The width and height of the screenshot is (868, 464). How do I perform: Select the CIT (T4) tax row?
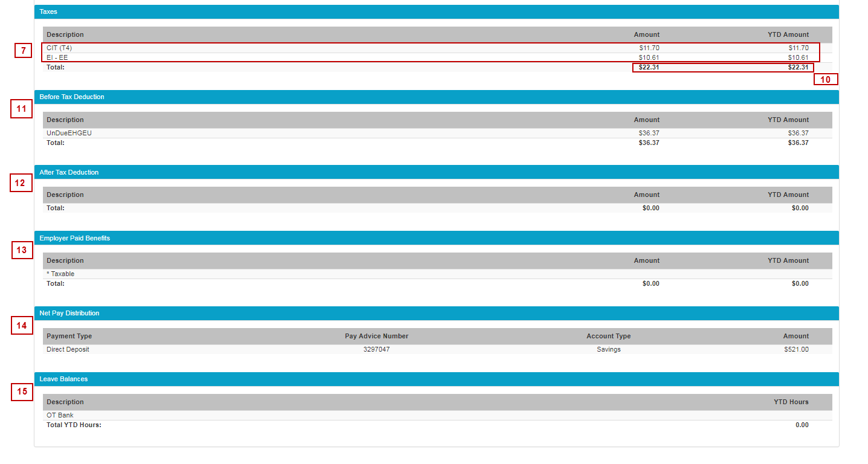point(59,48)
